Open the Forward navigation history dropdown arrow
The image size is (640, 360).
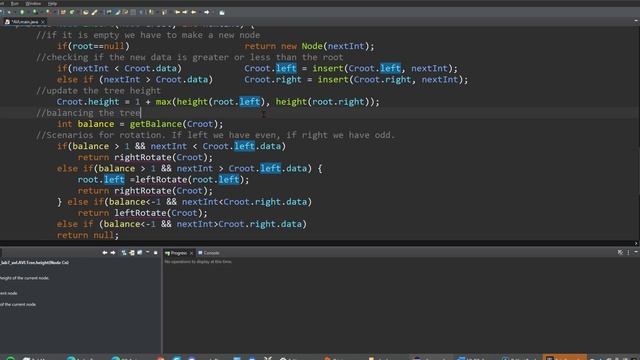tap(212, 12)
